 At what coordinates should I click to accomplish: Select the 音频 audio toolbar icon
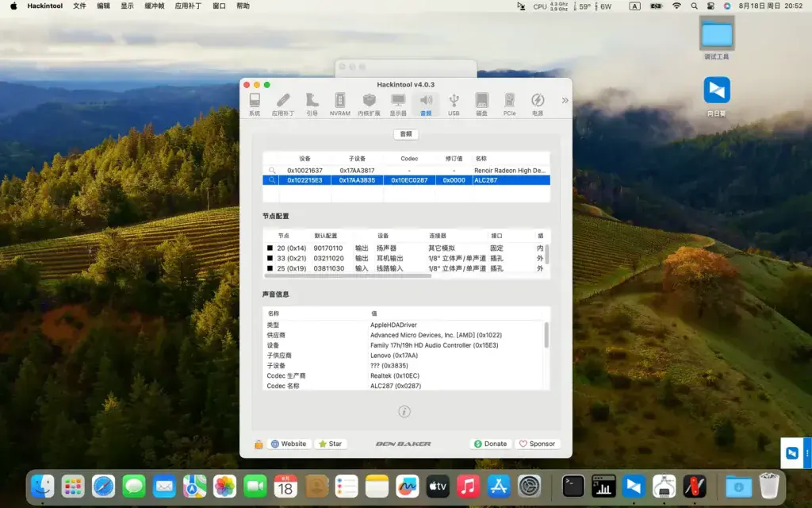pos(426,104)
